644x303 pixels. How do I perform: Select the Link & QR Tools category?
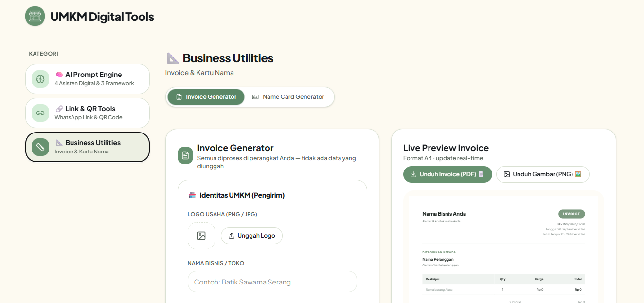click(88, 113)
